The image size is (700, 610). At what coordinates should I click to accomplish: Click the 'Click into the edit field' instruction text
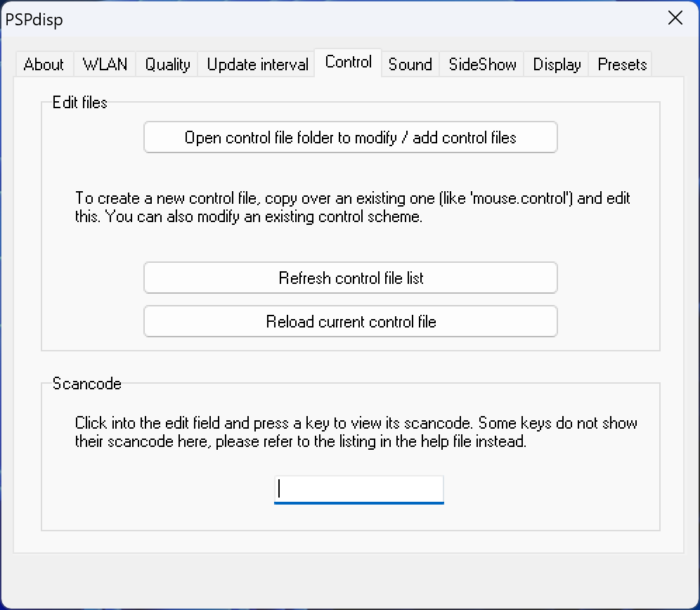[x=356, y=431]
